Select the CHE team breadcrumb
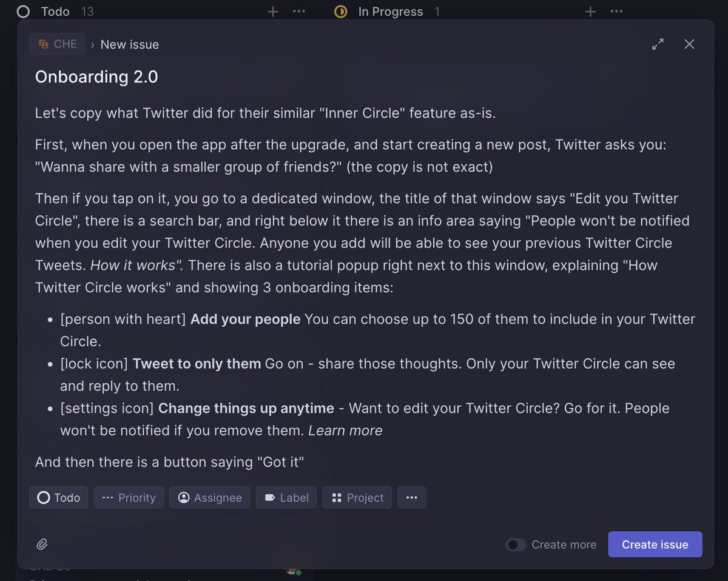The image size is (728, 581). click(57, 44)
